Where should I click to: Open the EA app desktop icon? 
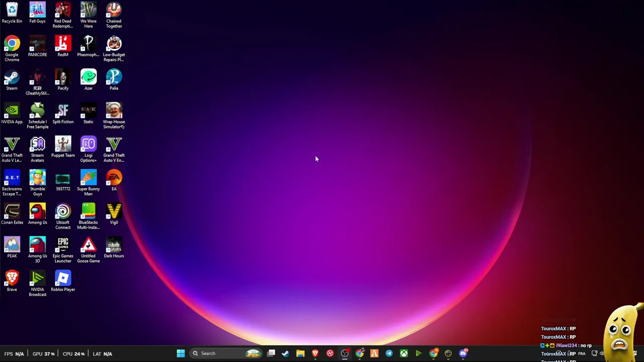[x=114, y=181]
